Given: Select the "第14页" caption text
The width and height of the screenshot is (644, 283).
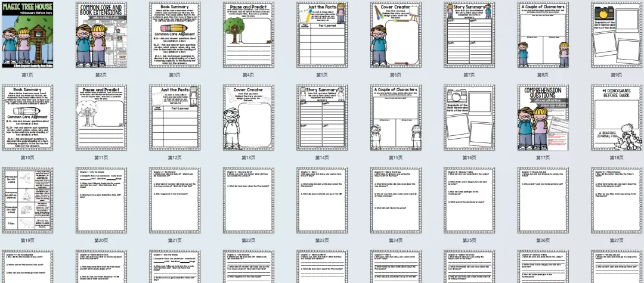Looking at the screenshot, I should click(322, 158).
